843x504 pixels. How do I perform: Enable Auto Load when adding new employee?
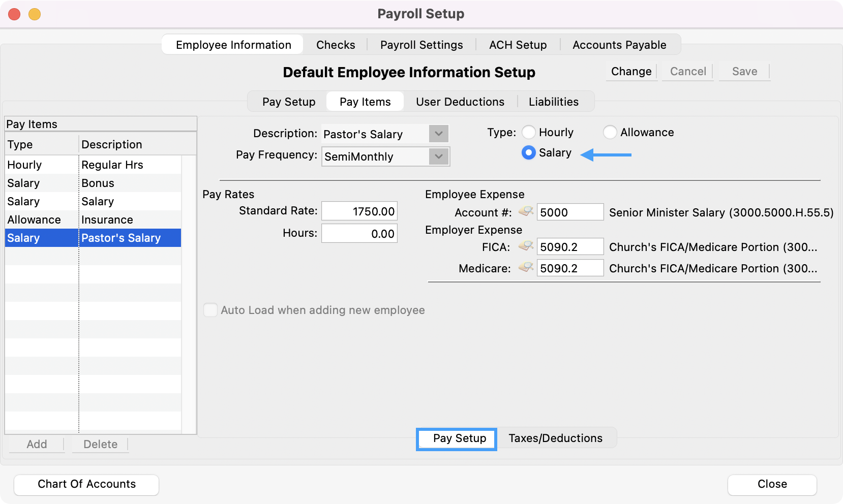210,310
